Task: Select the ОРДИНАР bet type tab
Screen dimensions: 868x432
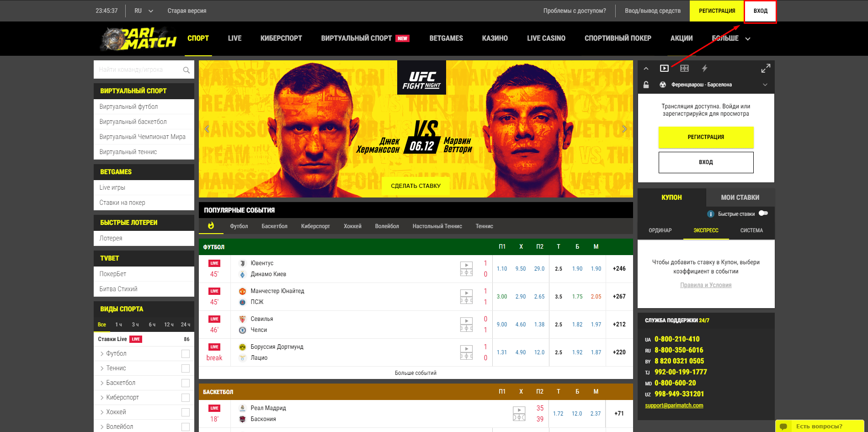Action: click(660, 230)
